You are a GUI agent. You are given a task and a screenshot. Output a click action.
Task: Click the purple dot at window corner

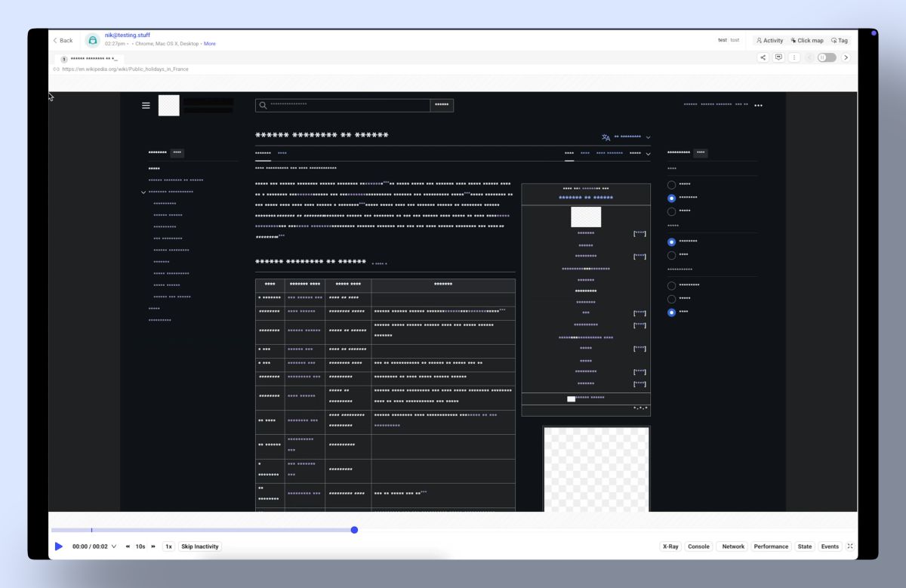coord(874,33)
